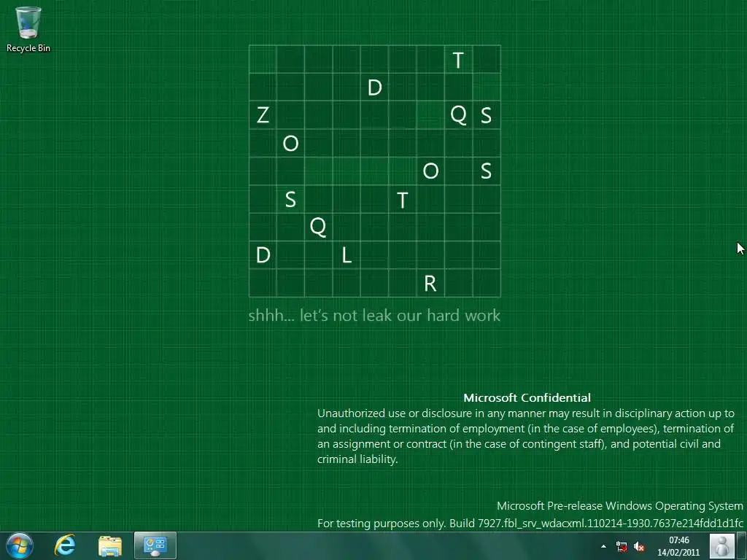
Task: Launch Internet Explorer from the taskbar
Action: point(65,545)
